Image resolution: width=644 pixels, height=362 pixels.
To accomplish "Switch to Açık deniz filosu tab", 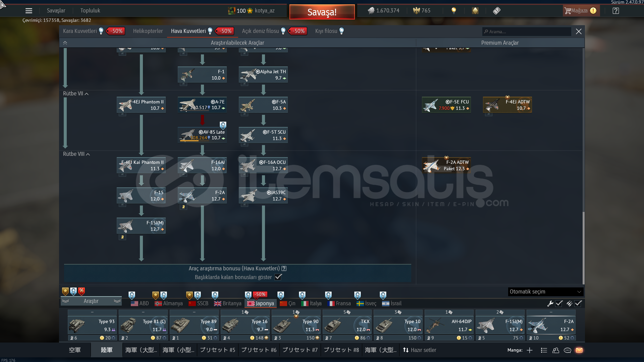I will 261,31.
